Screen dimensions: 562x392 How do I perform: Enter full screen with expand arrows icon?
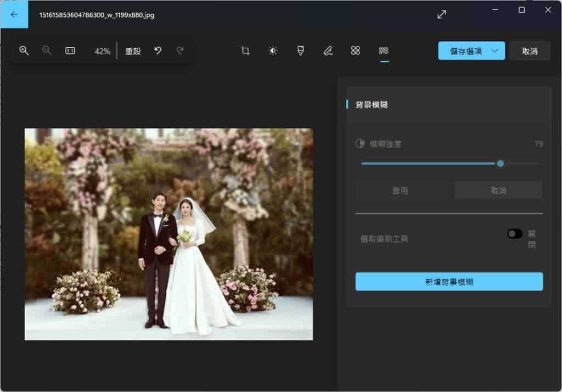442,14
